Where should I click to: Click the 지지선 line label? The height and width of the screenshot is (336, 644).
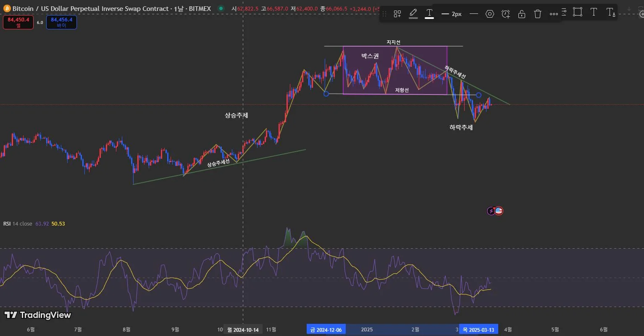click(x=394, y=42)
